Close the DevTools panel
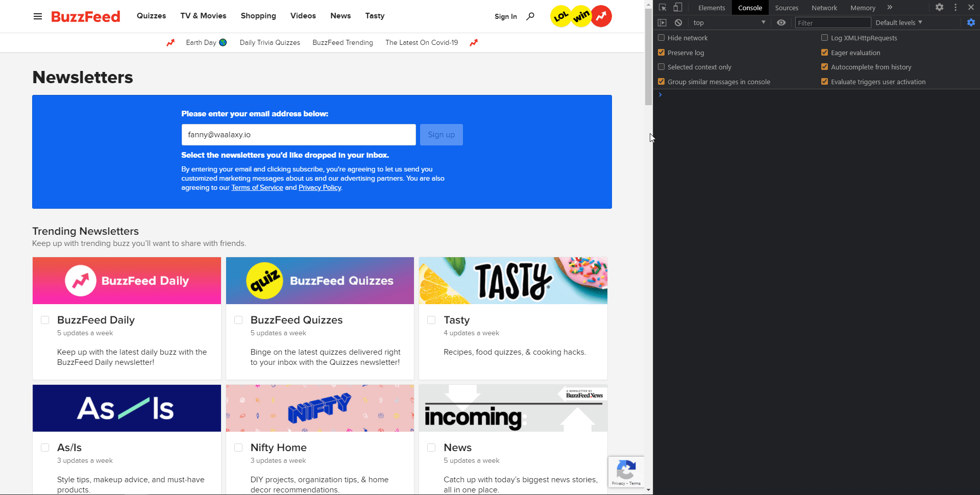Viewport: 980px width, 495px height. (971, 8)
